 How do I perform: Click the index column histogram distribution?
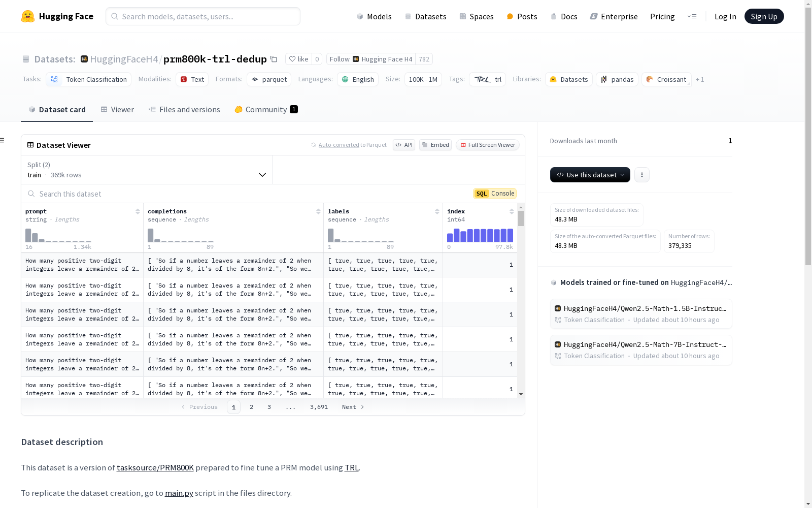tap(480, 235)
